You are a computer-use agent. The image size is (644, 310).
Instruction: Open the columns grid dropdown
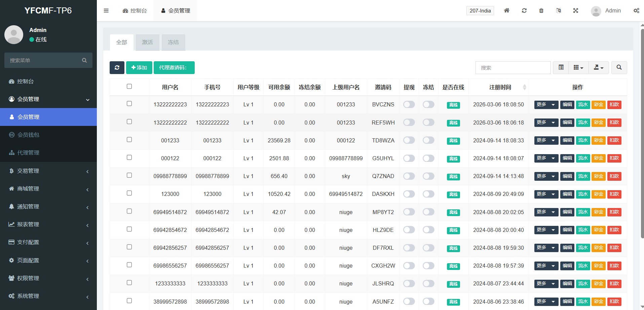[x=578, y=68]
